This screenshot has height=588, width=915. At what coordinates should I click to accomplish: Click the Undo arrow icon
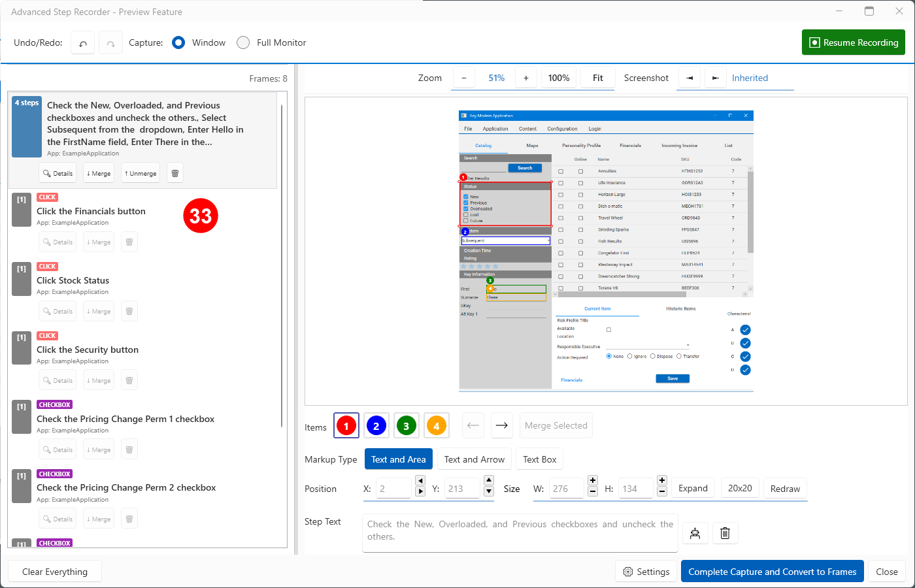point(83,43)
